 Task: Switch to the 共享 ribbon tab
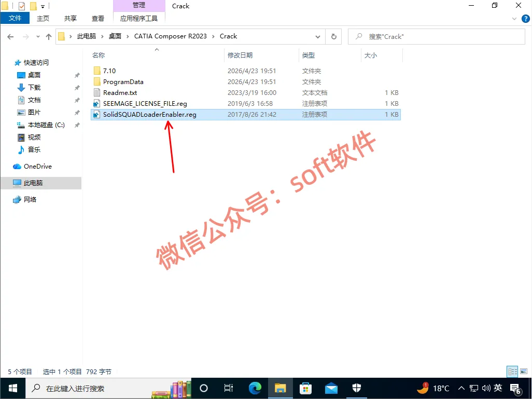[x=70, y=18]
